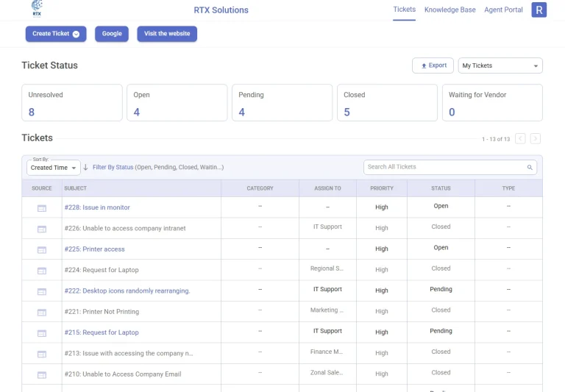Open ticket #210 Unable to Access Email
The image size is (565, 392).
pyautogui.click(x=123, y=374)
